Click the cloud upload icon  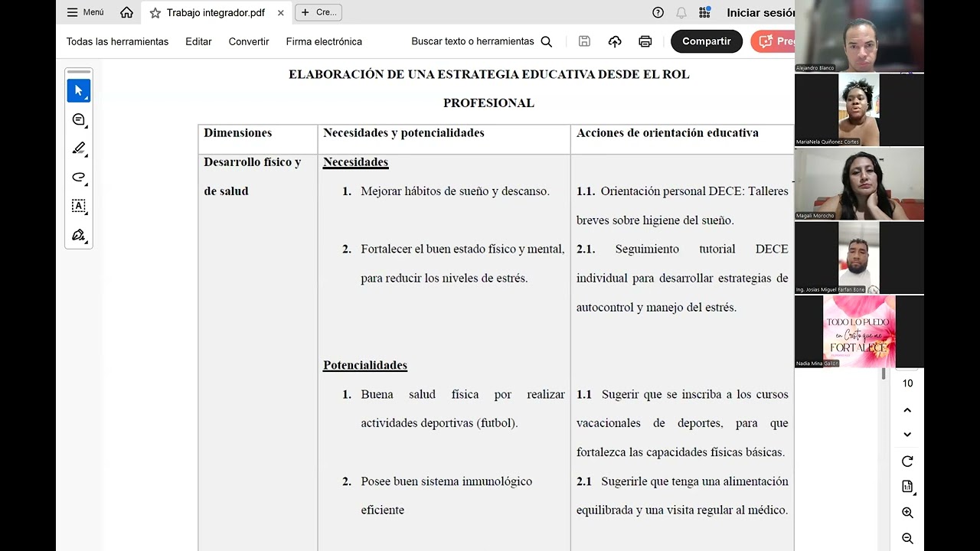click(615, 41)
